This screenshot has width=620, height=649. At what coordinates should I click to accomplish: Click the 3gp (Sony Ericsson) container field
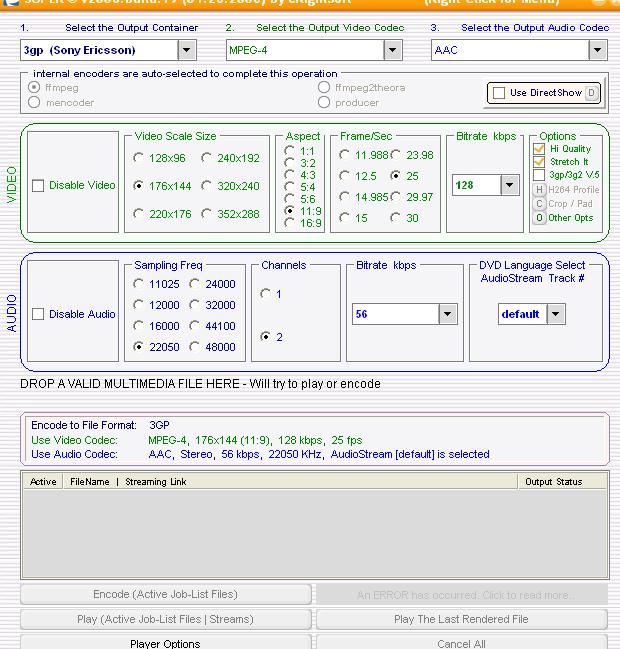[x=99, y=50]
